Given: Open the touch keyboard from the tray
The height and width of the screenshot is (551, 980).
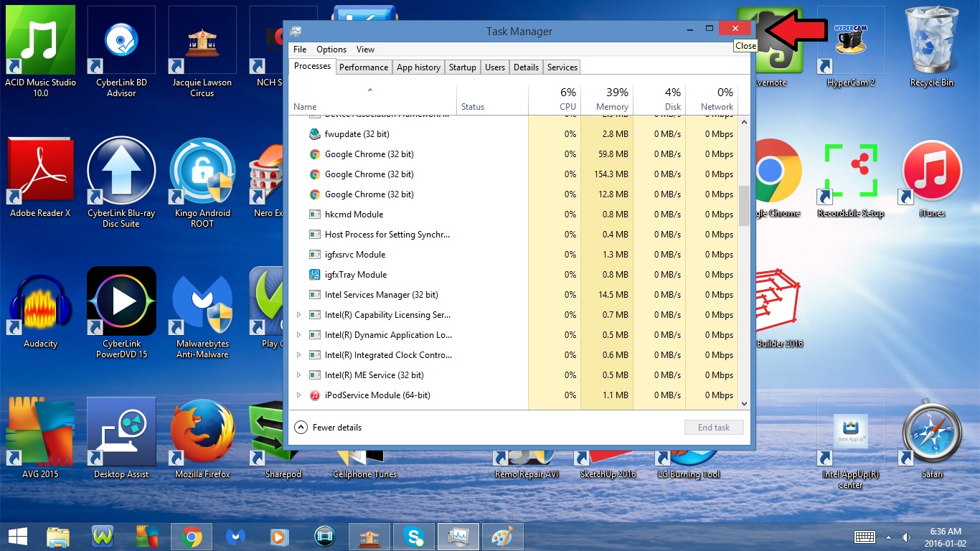Looking at the screenshot, I should pos(864,537).
